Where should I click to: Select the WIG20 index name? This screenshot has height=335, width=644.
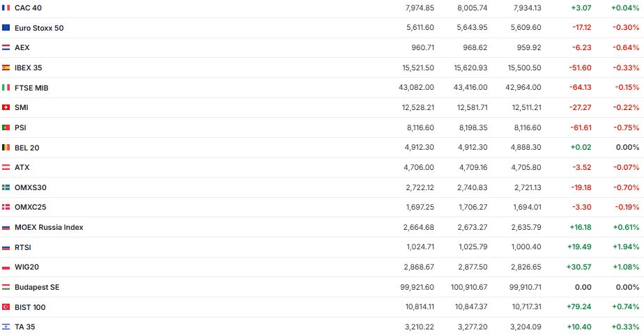[26, 267]
